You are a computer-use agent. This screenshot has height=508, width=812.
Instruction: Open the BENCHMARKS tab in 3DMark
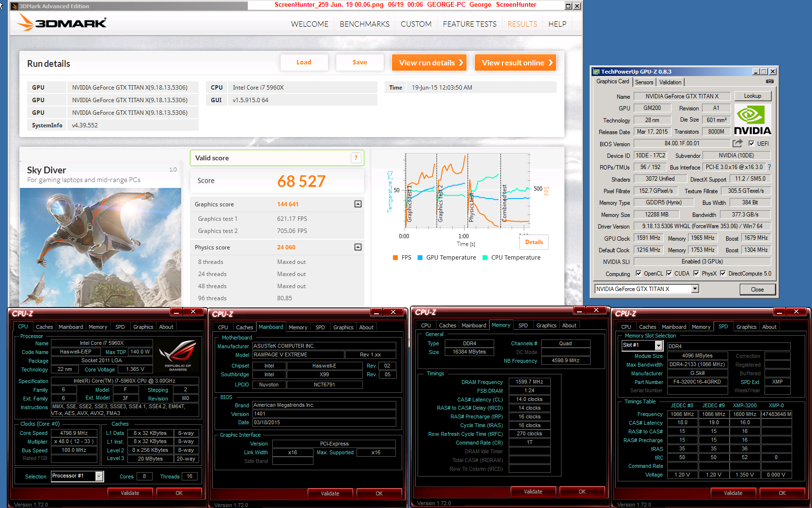(364, 24)
